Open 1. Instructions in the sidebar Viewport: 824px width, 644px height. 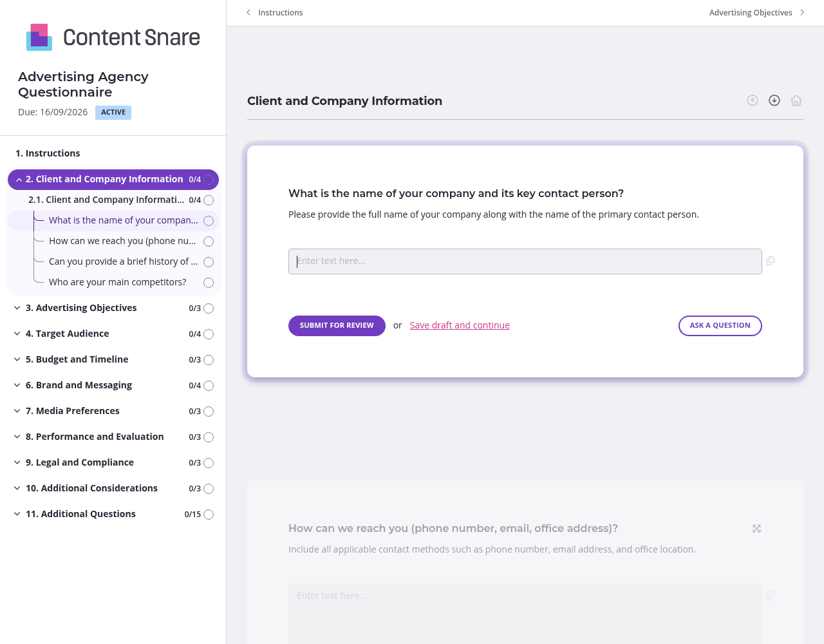click(x=48, y=153)
